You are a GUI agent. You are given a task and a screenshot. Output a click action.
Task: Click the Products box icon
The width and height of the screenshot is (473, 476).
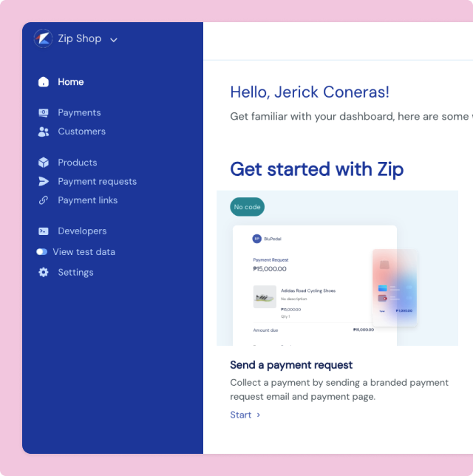(44, 163)
